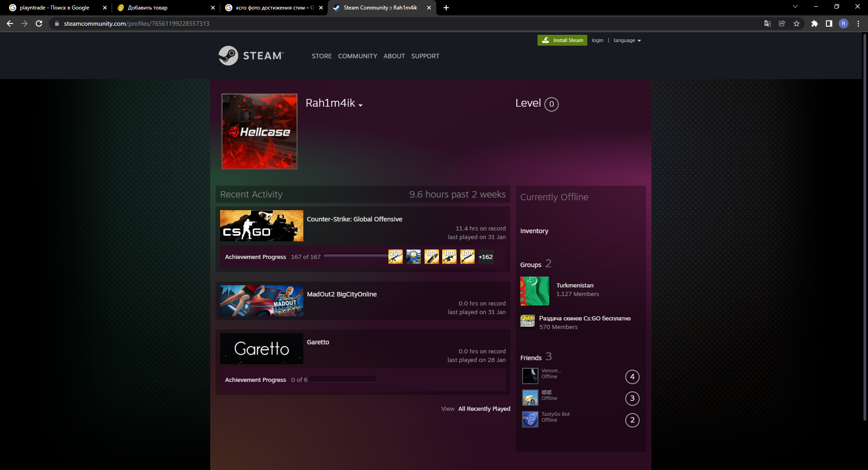The height and width of the screenshot is (470, 868).
Task: Open the COMMUNITY menu
Action: 357,56
